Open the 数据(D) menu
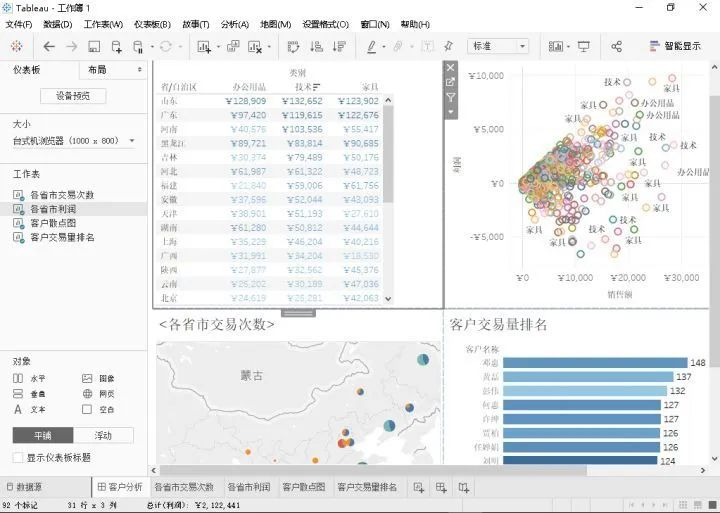 (x=58, y=24)
